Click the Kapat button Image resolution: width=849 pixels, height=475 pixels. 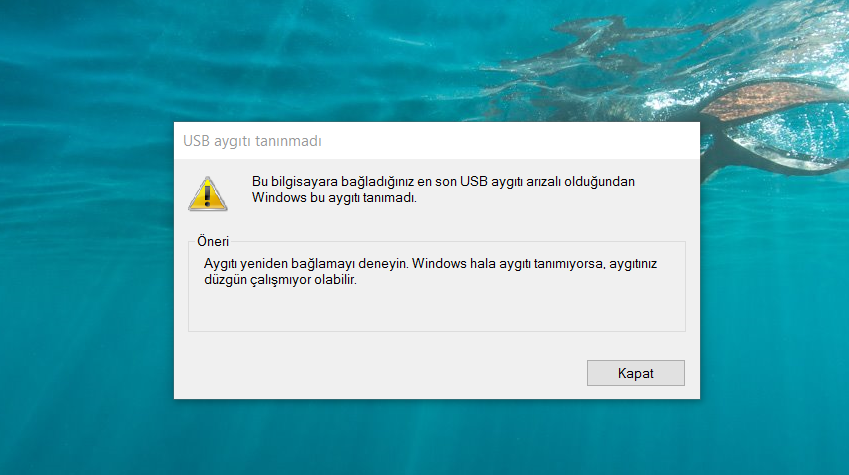click(635, 373)
